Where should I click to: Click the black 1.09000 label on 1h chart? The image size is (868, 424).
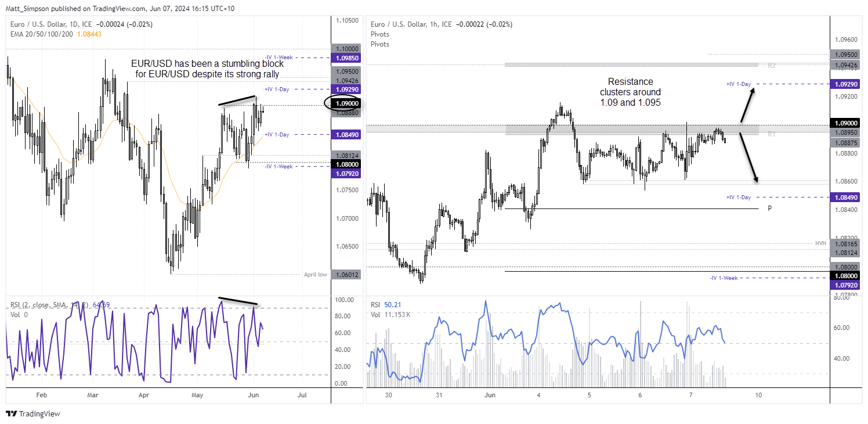tap(845, 123)
